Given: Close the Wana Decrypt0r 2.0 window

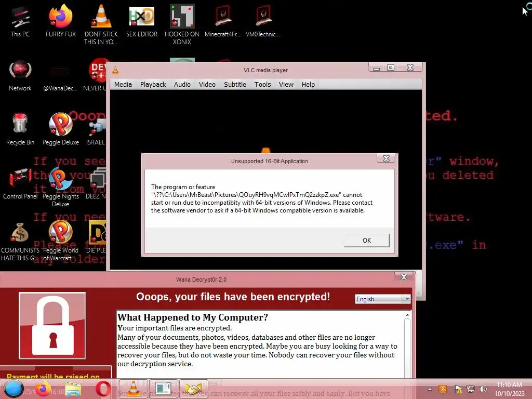Looking at the screenshot, I should coord(404,276).
